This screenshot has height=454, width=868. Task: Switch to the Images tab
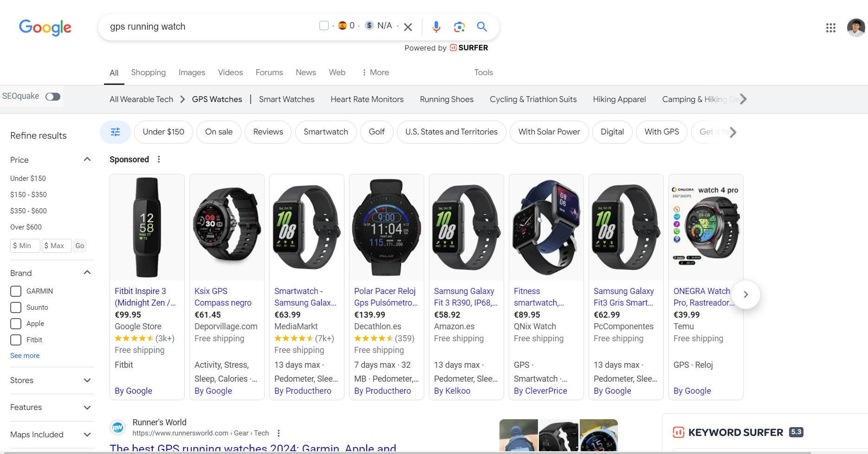[192, 72]
